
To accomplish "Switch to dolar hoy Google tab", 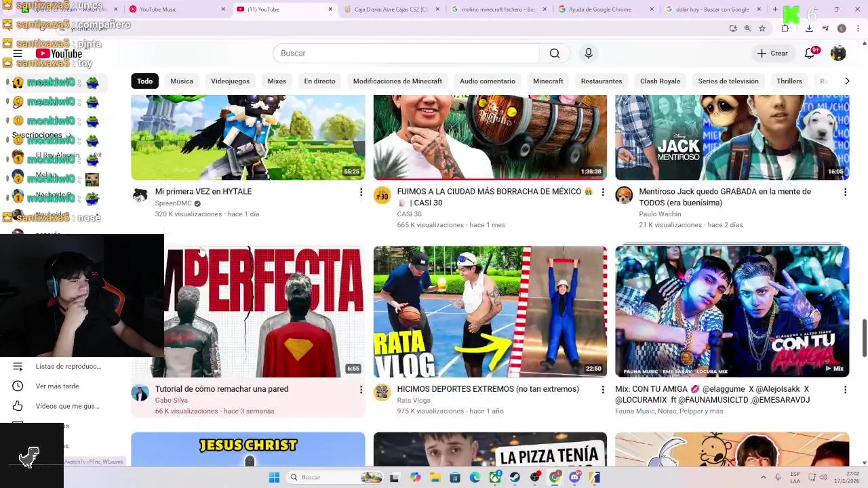I will point(713,9).
